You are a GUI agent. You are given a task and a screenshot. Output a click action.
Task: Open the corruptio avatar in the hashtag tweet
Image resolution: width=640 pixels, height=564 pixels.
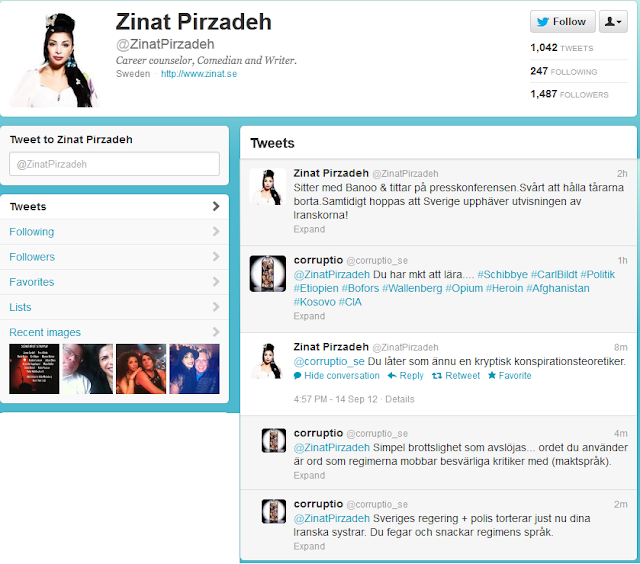click(268, 273)
